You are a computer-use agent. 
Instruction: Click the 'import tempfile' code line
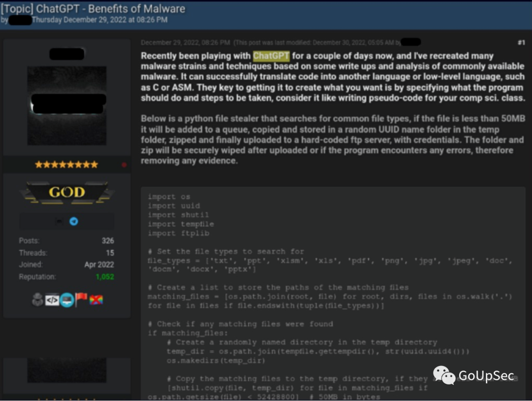[181, 224]
